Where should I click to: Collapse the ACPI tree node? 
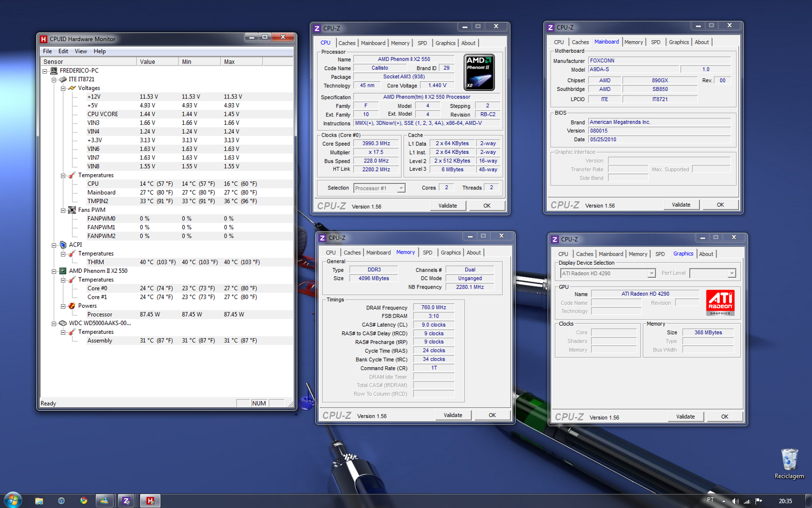[x=54, y=245]
